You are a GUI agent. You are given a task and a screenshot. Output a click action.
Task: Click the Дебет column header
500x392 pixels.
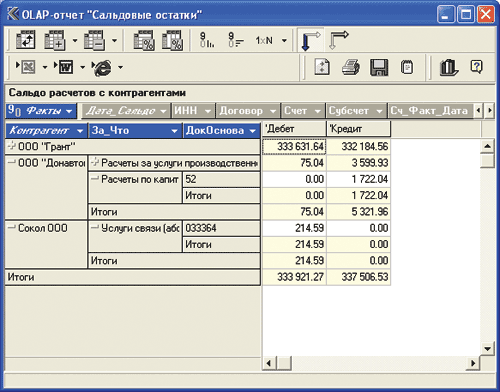click(x=294, y=129)
